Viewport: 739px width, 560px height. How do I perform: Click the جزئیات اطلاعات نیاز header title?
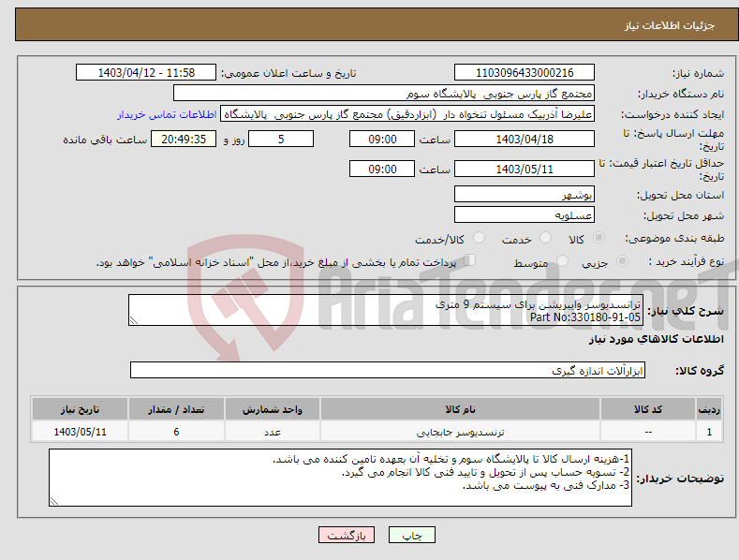click(670, 25)
